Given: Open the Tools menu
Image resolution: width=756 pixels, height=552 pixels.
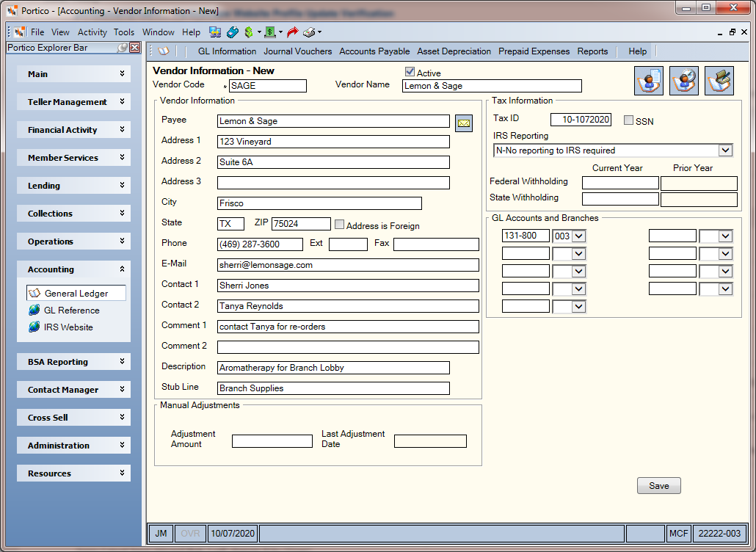Looking at the screenshot, I should [124, 32].
